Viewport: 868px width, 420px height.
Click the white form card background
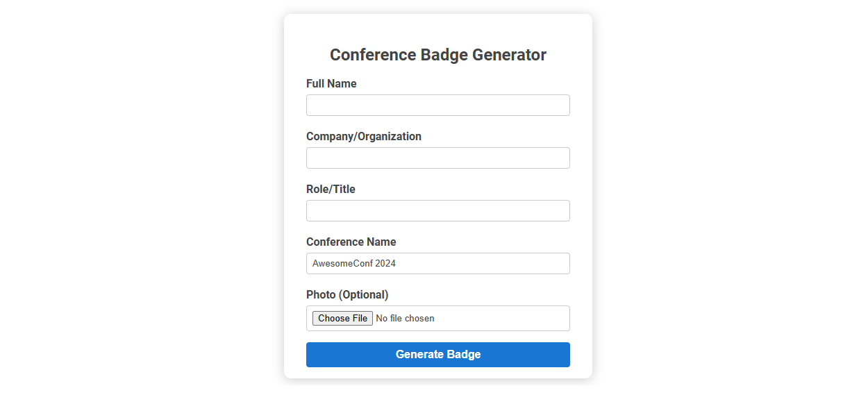pyautogui.click(x=437, y=371)
